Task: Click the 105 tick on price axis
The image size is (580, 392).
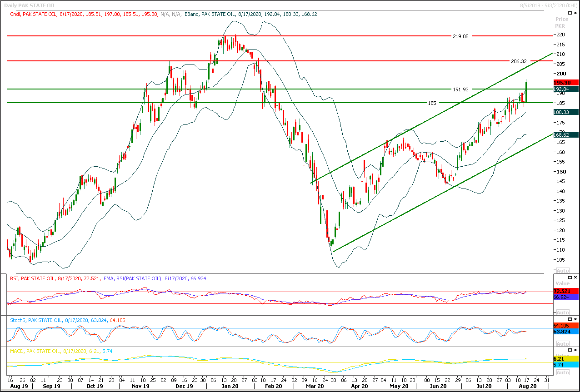Action: point(560,260)
